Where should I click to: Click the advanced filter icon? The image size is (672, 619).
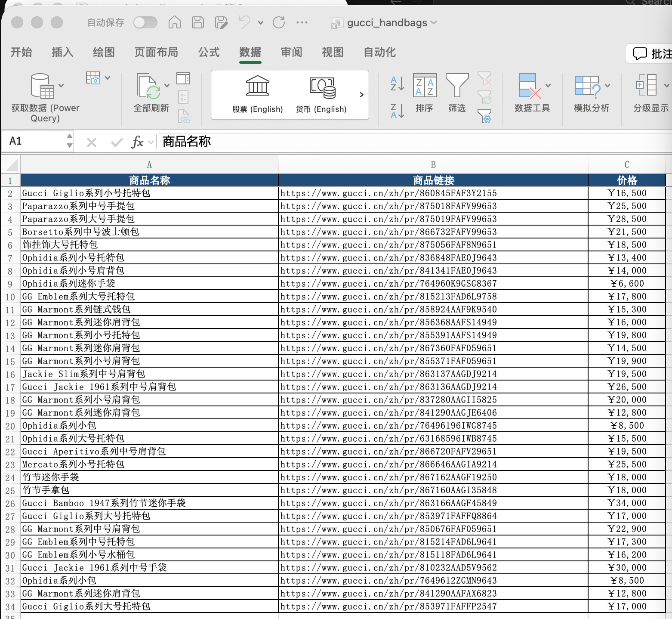pos(484,116)
